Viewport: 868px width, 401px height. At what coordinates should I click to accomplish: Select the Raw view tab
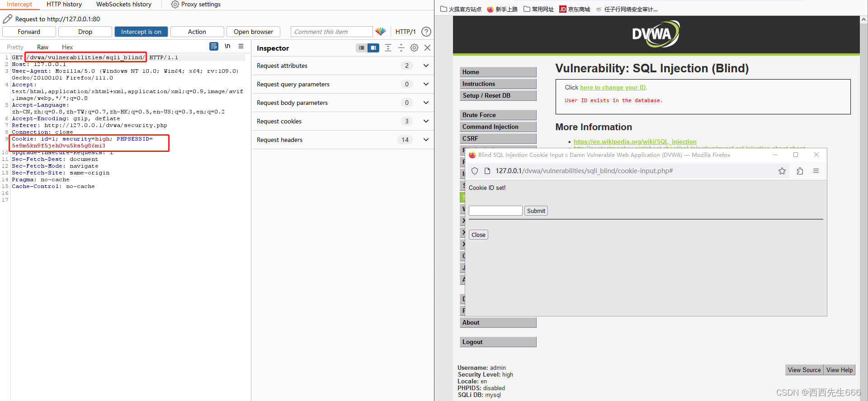(x=42, y=47)
